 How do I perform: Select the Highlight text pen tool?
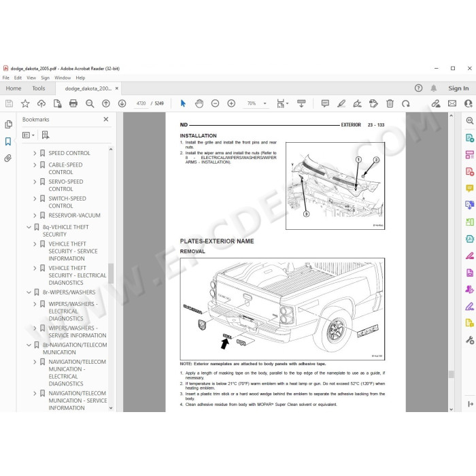(x=341, y=103)
